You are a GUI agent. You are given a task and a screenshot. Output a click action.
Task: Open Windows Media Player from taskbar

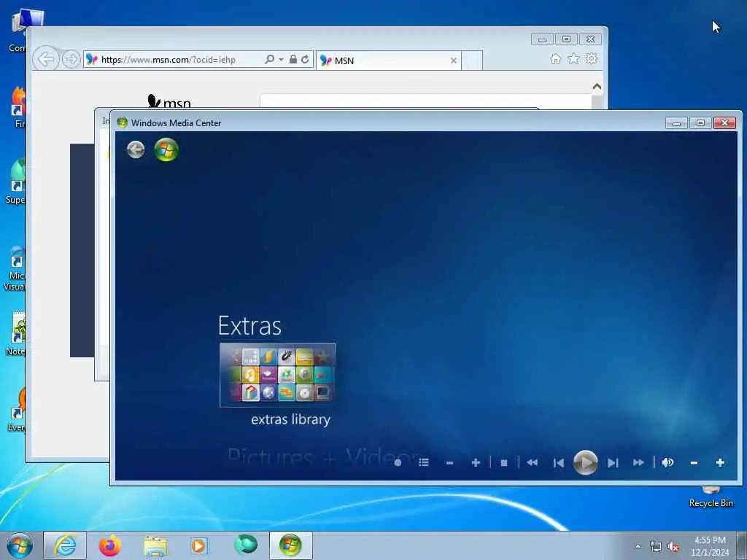point(198,545)
